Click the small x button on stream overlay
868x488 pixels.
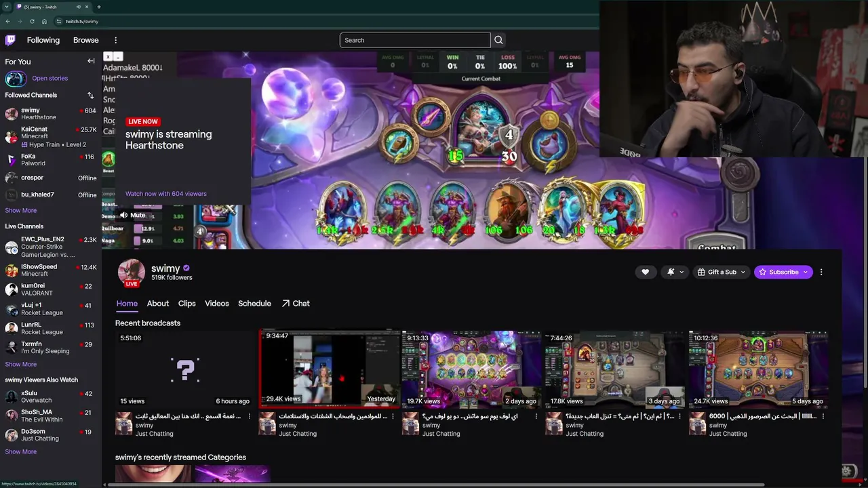click(107, 57)
